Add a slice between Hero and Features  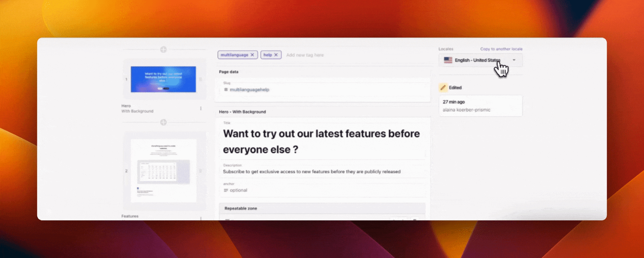coord(164,122)
